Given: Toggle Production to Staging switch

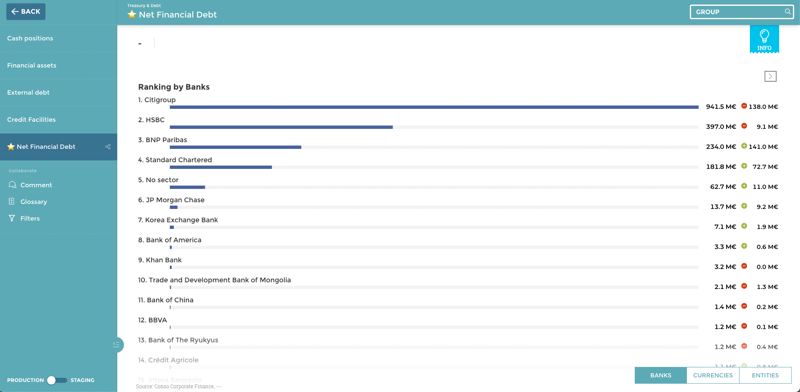Looking at the screenshot, I should pos(57,380).
